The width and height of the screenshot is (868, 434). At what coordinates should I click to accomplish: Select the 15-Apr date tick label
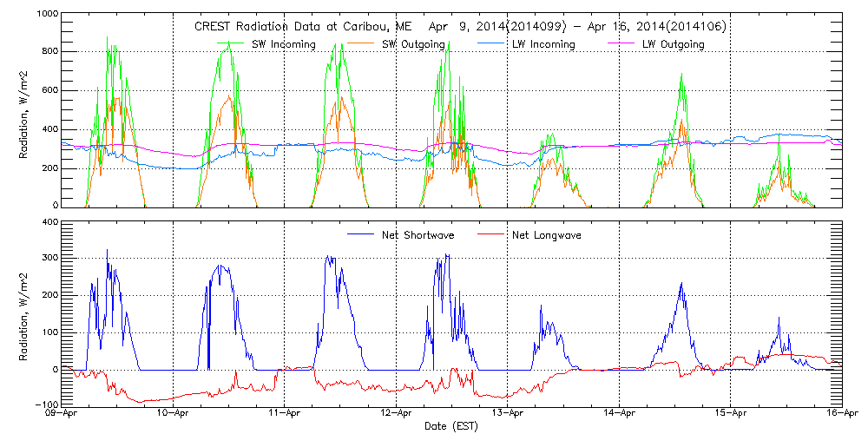point(731,415)
